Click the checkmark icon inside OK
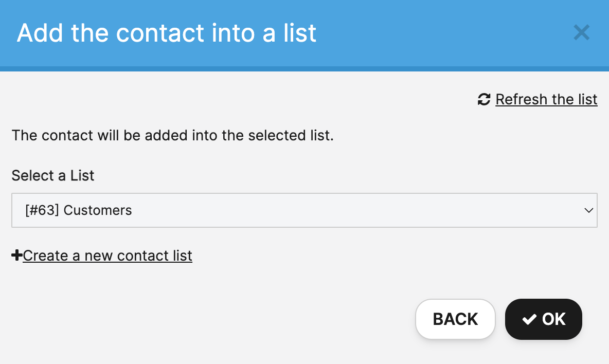 [529, 319]
